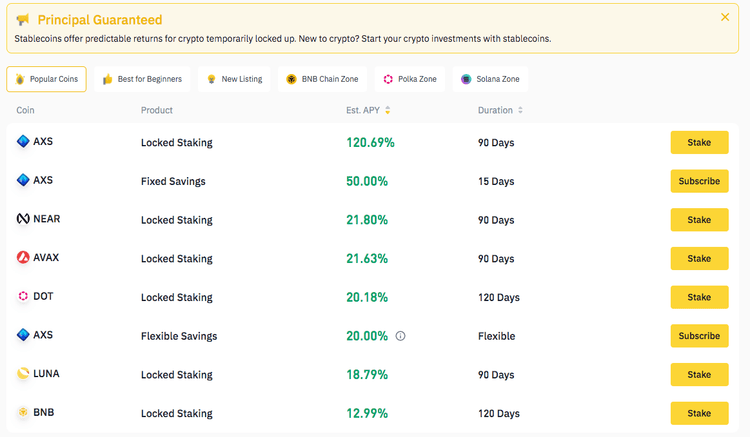The image size is (750, 437).
Task: Click the AVAX coin icon
Action: [x=23, y=258]
